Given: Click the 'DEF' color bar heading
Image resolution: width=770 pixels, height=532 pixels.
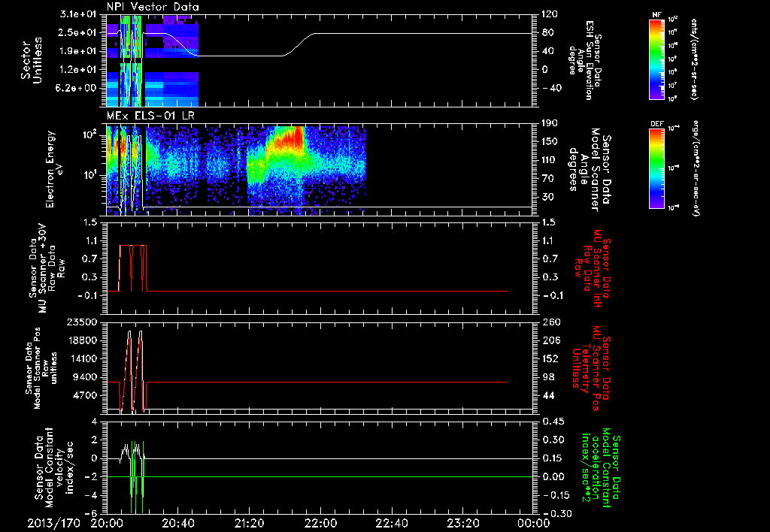Looking at the screenshot, I should (657, 124).
